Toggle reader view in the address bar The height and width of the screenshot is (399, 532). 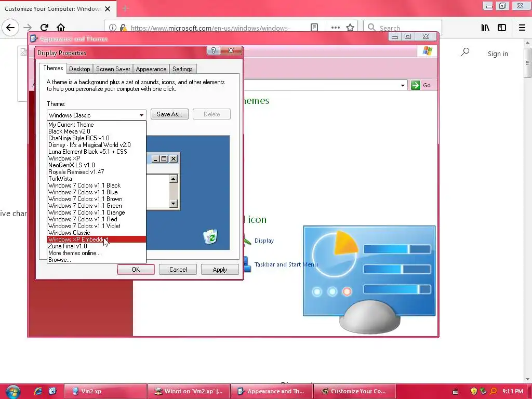(314, 28)
